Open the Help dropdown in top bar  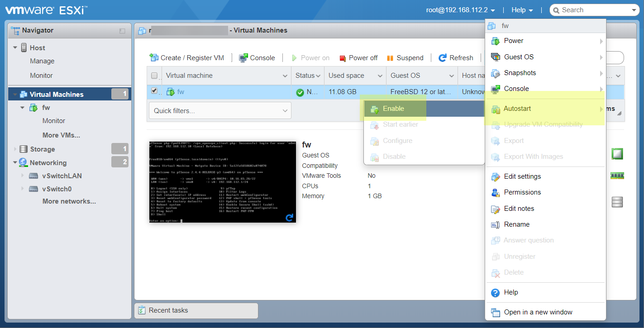[522, 10]
